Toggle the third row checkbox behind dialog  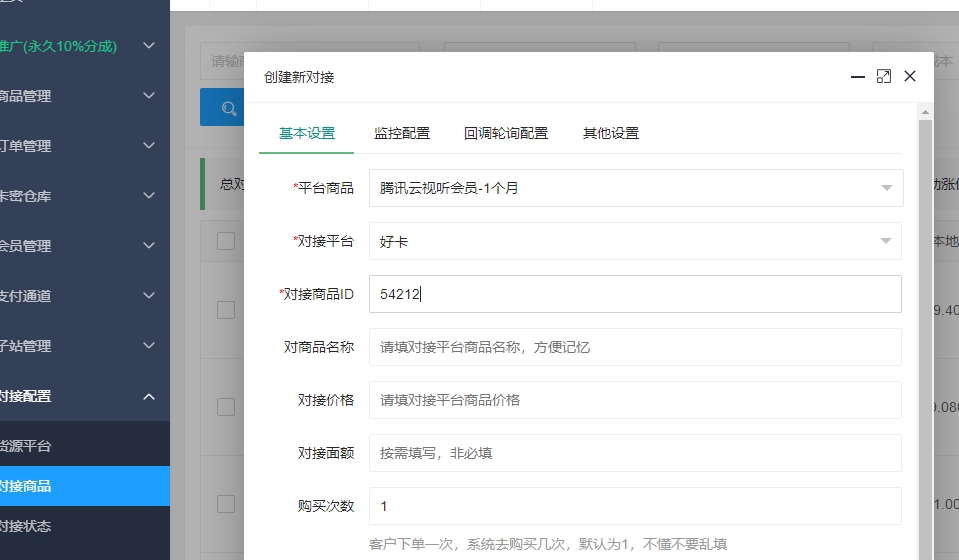tap(226, 504)
